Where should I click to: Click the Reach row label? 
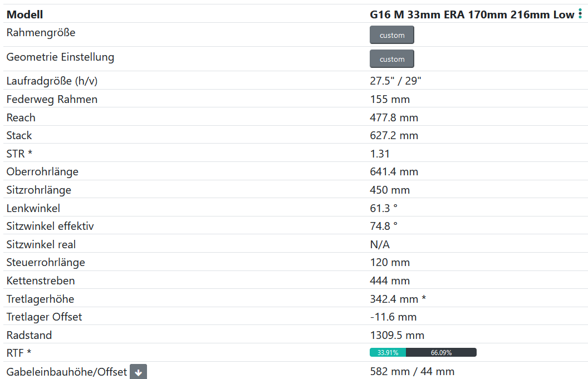tap(21, 117)
